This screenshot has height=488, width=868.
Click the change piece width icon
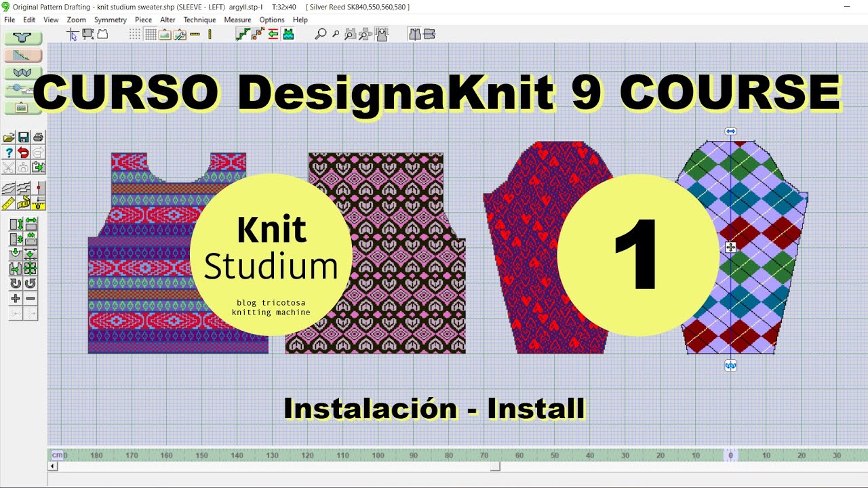pos(31,223)
